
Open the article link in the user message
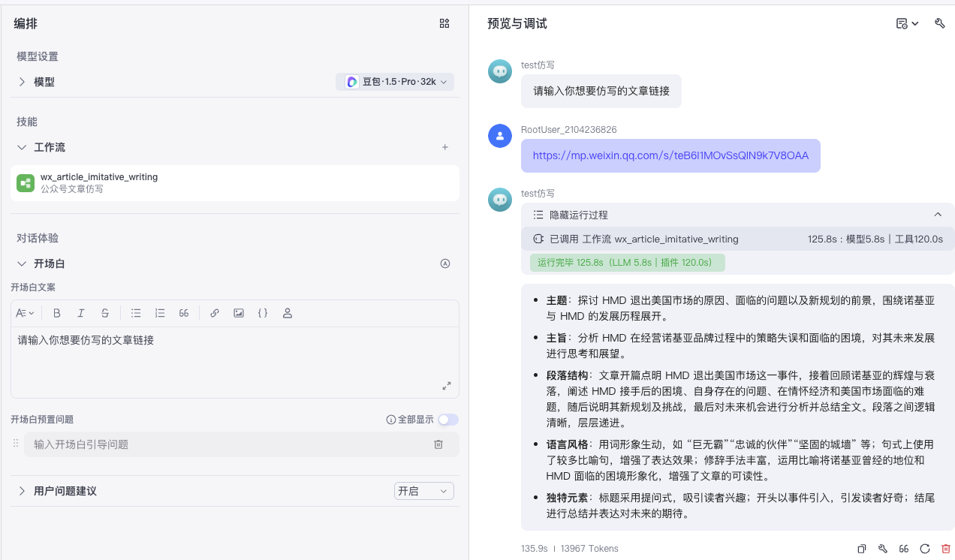(x=670, y=155)
